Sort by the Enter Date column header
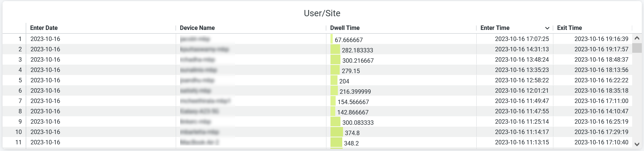The height and width of the screenshot is (151, 644). [44, 28]
